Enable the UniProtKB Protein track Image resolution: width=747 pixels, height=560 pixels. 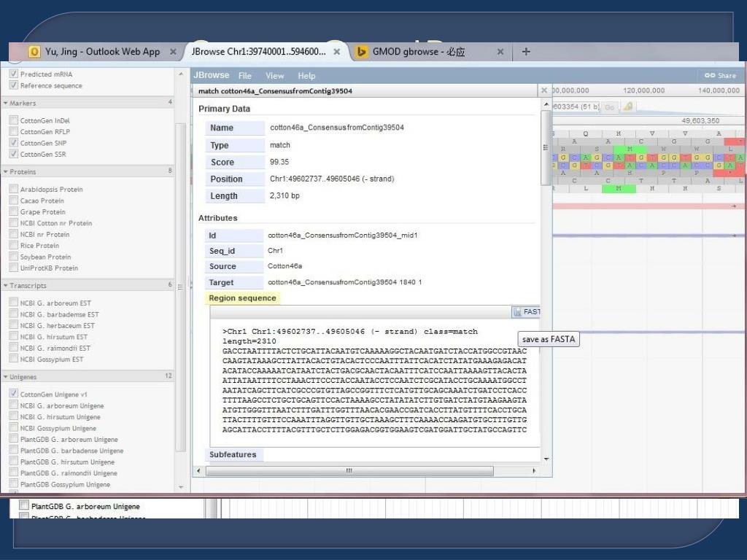[x=13, y=268]
